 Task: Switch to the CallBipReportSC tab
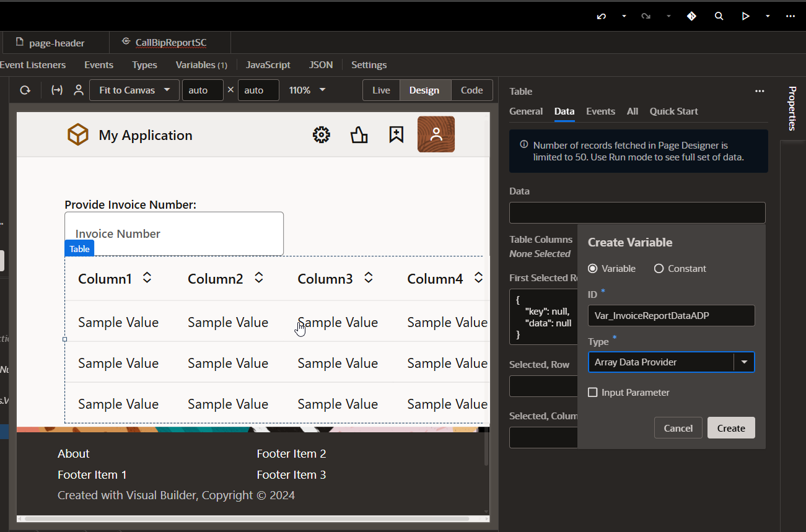[x=170, y=43]
